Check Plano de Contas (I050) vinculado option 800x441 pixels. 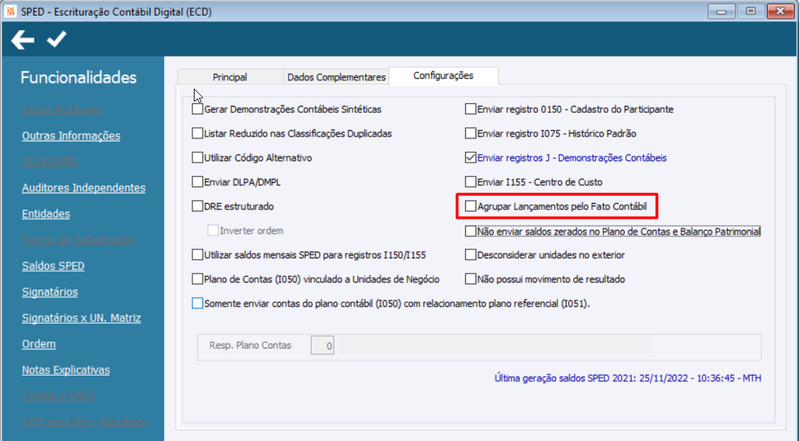(x=197, y=279)
